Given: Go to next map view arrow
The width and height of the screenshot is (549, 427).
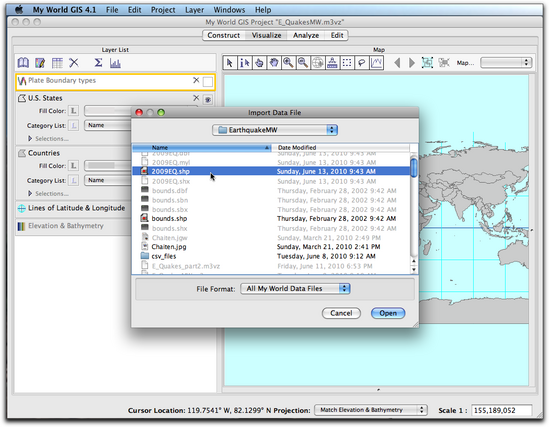Looking at the screenshot, I should (412, 63).
